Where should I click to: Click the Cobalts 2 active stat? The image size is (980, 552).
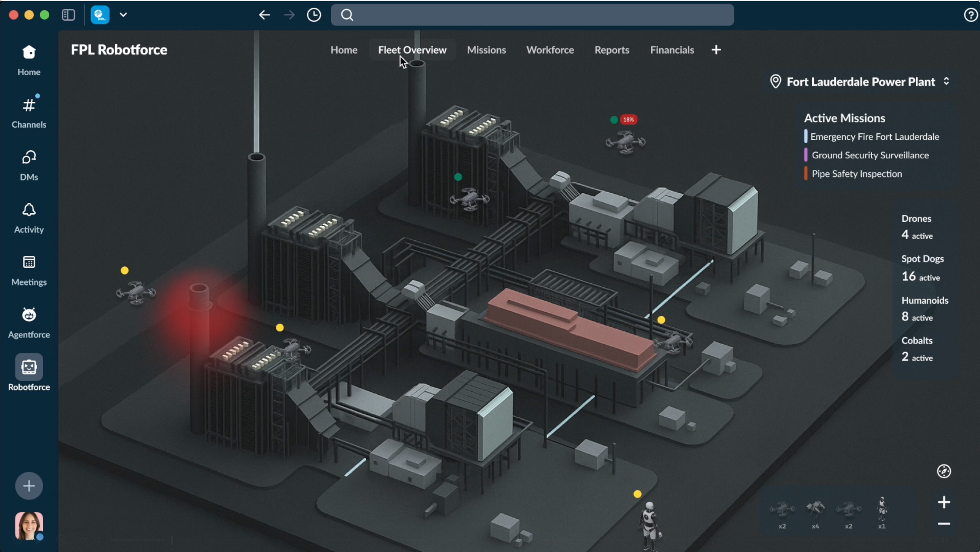pyautogui.click(x=917, y=349)
